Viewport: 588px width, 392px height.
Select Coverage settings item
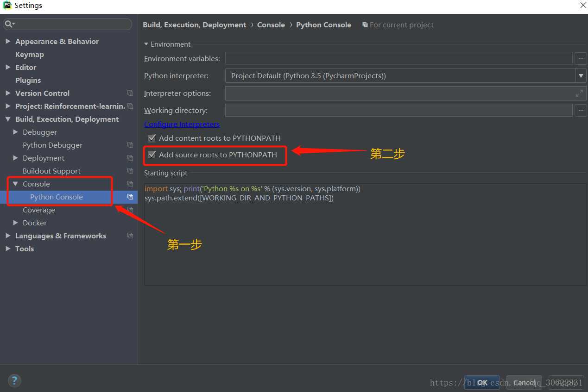39,210
